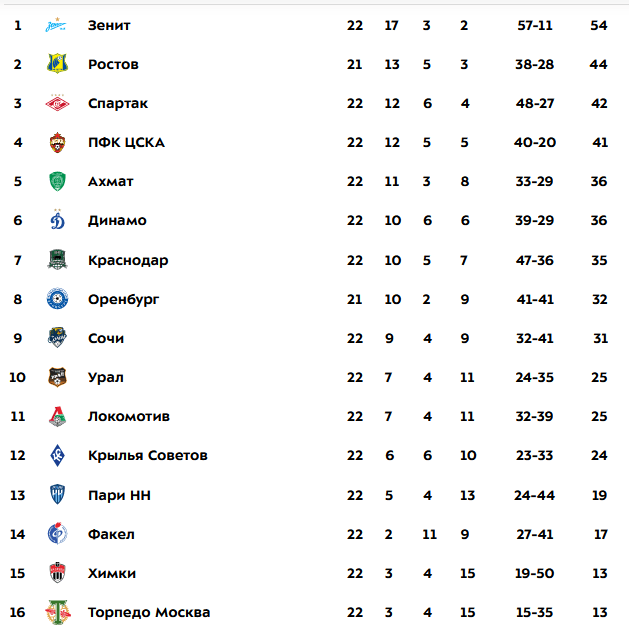Open the Пари НН team link
The image size is (629, 629).
pyautogui.click(x=119, y=495)
